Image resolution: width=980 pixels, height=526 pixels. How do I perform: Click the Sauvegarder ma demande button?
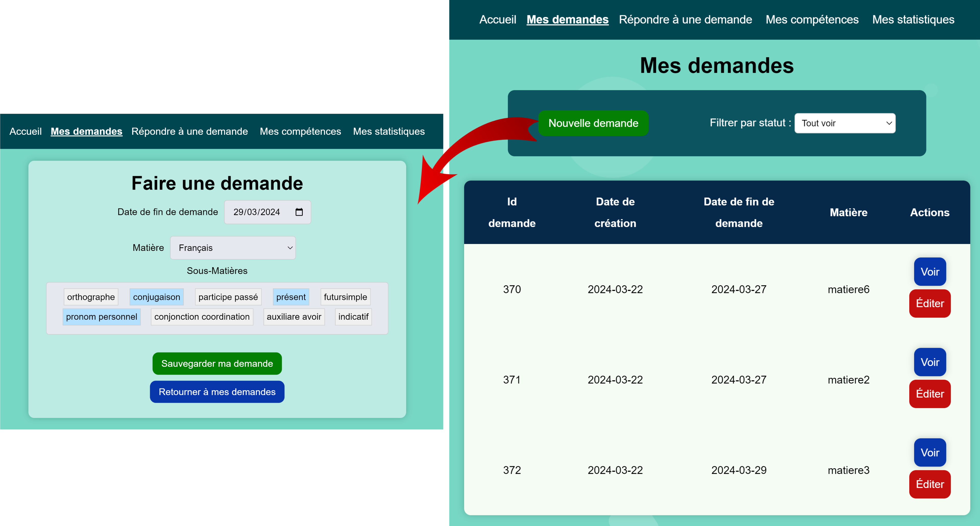(217, 364)
